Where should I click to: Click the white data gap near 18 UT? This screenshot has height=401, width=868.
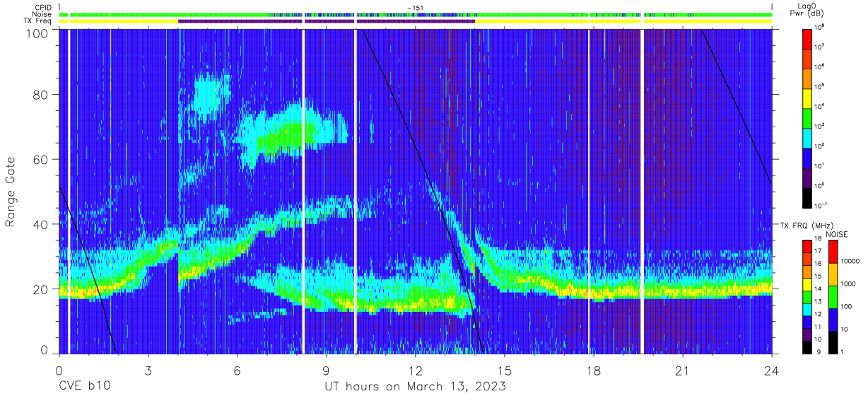[589, 191]
